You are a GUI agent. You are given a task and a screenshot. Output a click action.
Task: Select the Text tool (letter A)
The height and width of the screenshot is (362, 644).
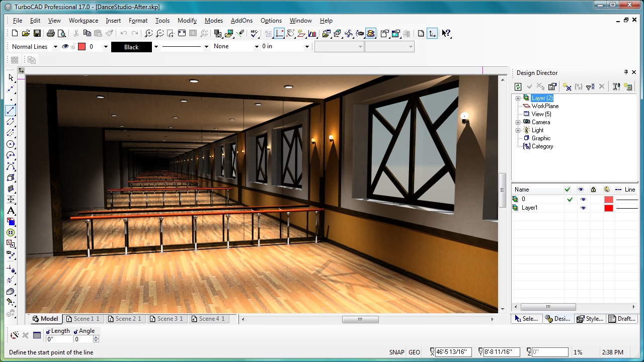click(x=11, y=211)
